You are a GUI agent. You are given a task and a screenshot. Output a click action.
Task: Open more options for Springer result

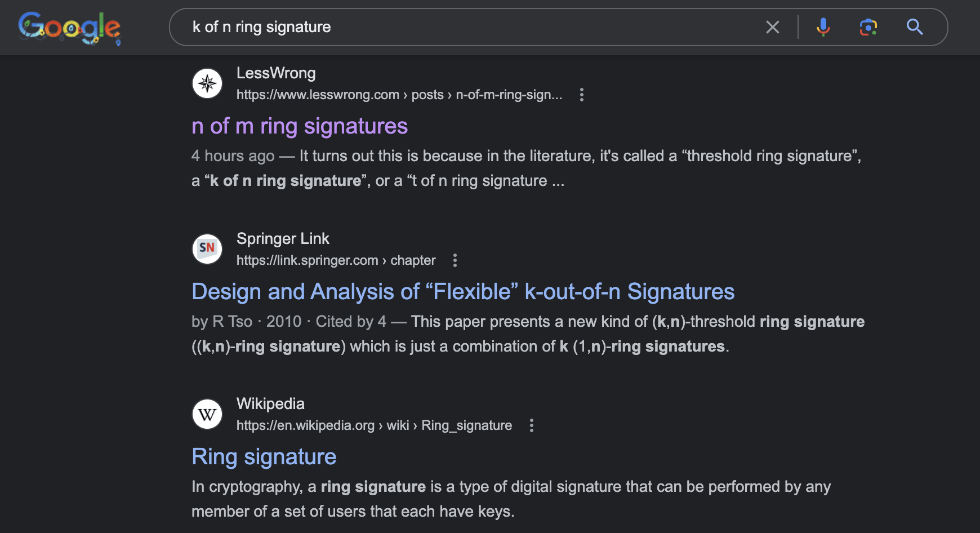[x=455, y=260]
